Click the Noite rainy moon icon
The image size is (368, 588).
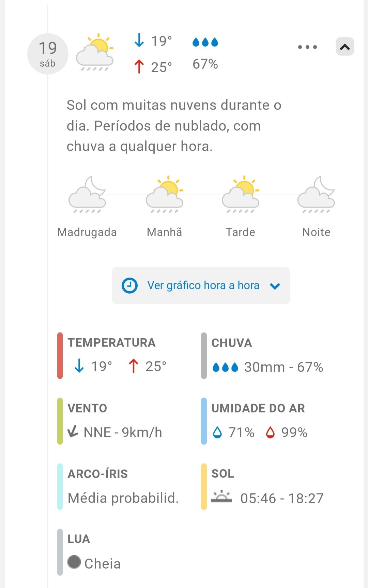coord(316,195)
